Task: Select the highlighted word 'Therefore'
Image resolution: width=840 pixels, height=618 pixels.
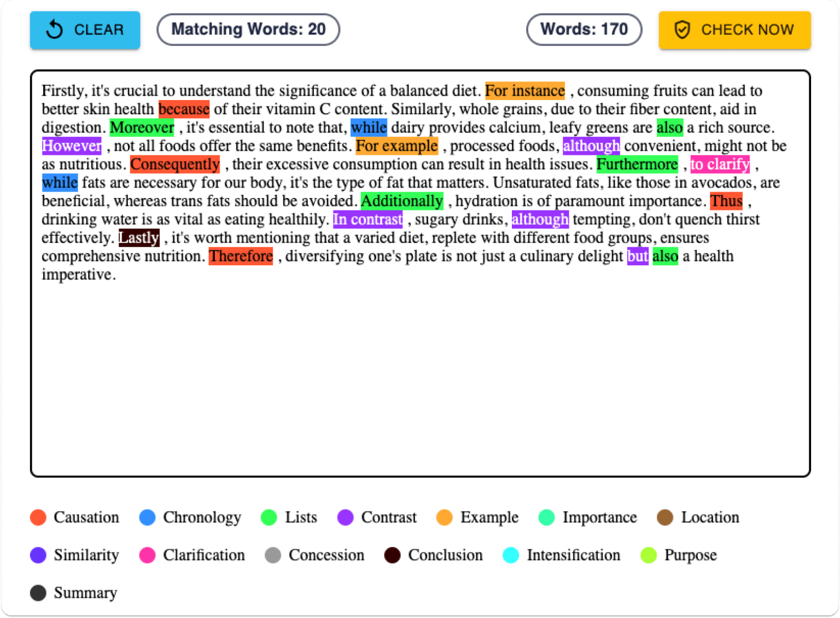Action: 241,256
